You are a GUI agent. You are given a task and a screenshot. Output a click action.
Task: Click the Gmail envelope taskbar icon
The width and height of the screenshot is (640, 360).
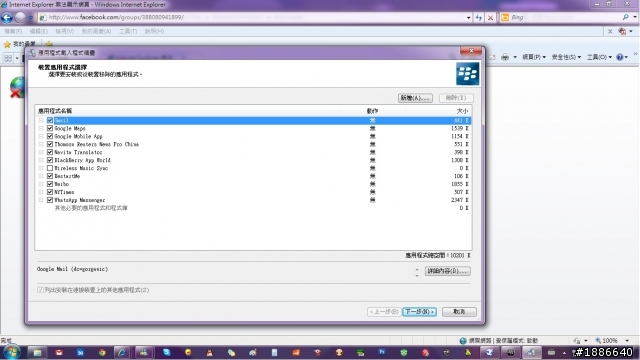(59, 352)
